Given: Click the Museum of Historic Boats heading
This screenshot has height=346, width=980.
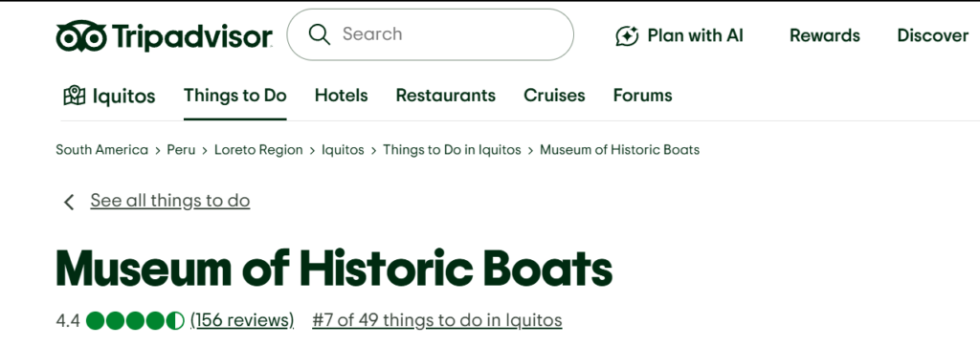Looking at the screenshot, I should coord(334,269).
